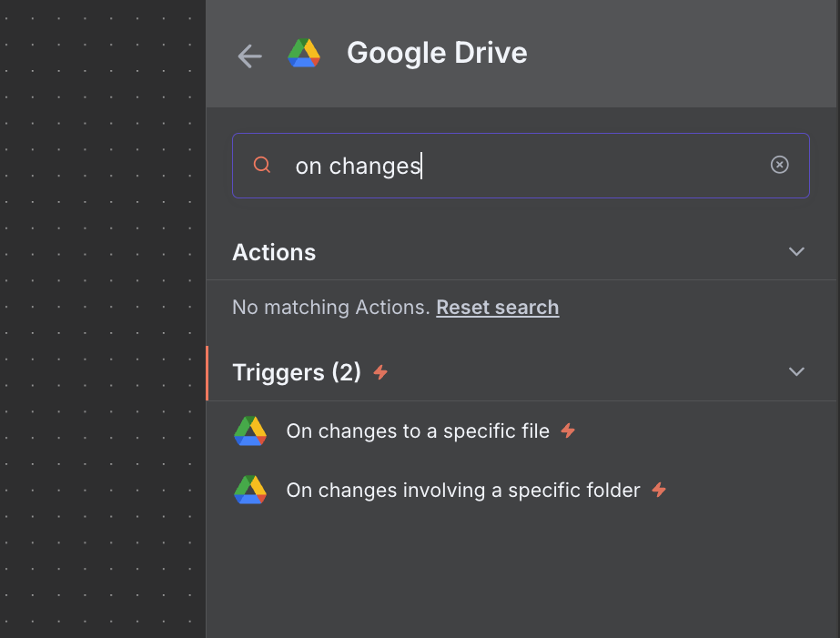Click the 'No matching Actions.' message

pos(331,308)
